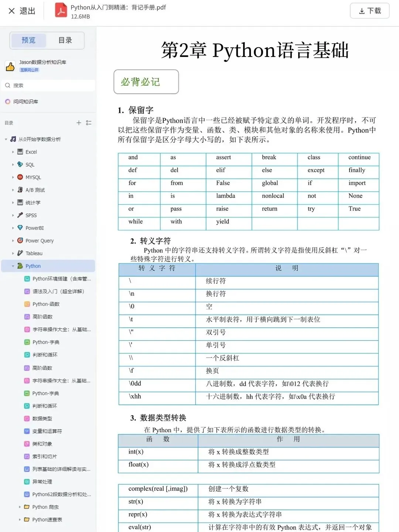Click the document icon of 类和对象
Viewport: 399px width, 532px height.
27,444
